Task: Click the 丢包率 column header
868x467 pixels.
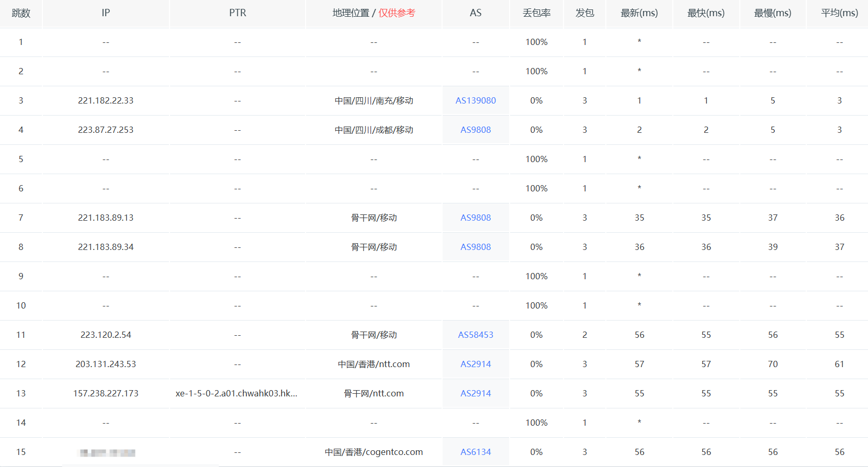Action: (x=536, y=13)
